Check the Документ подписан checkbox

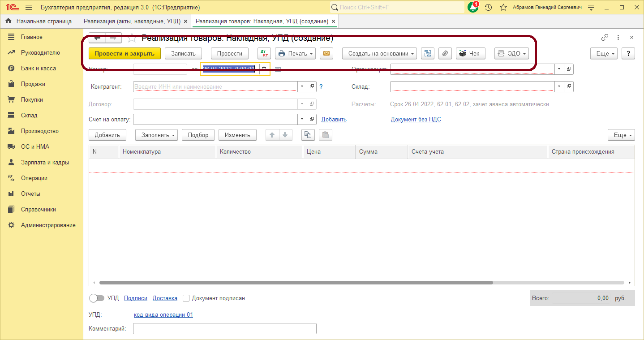pos(187,298)
